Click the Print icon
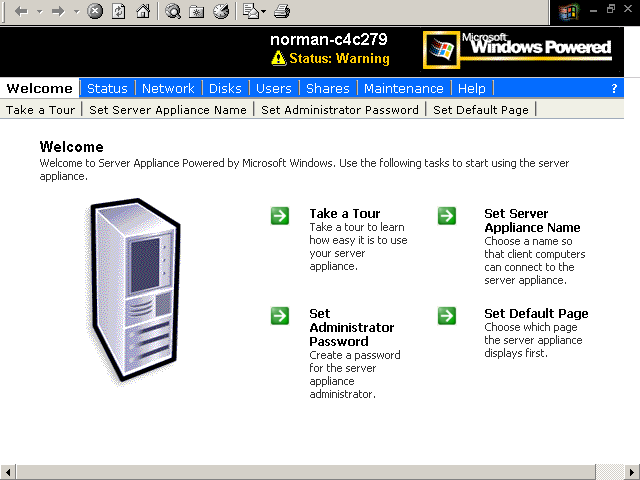This screenshot has height=480, width=640. point(282,12)
